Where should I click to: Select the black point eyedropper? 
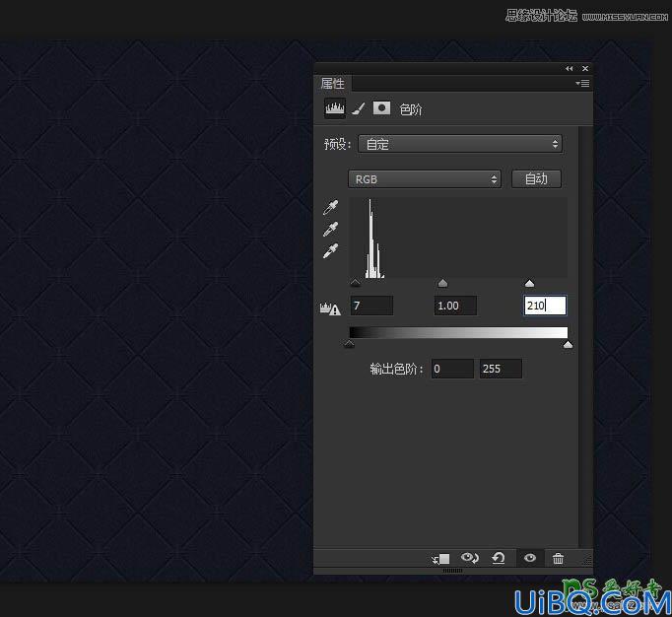[x=330, y=207]
